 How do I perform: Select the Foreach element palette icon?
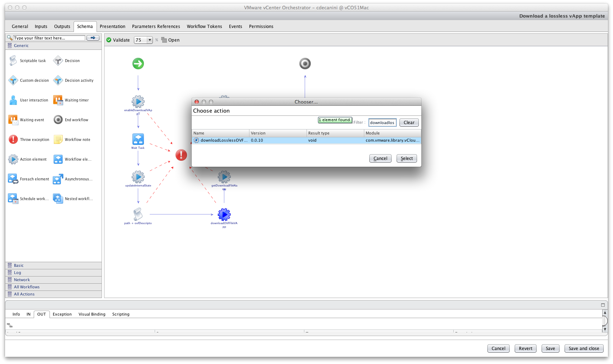(13, 179)
